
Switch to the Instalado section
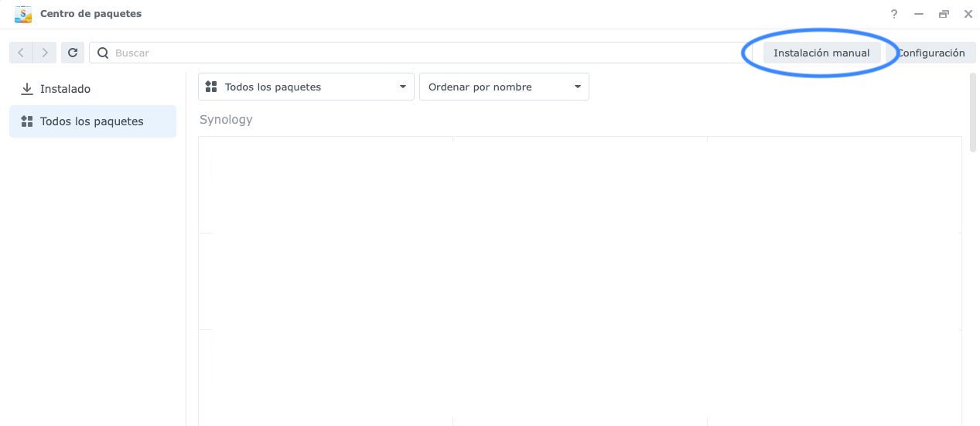click(66, 89)
